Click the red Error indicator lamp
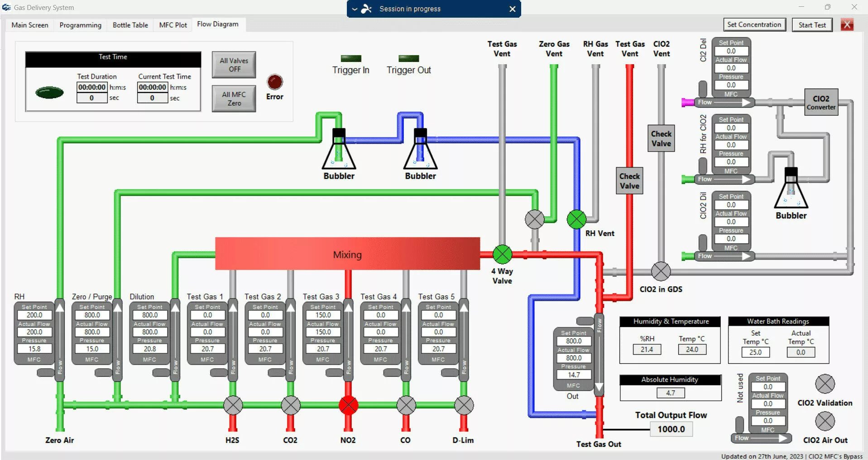 [x=275, y=82]
